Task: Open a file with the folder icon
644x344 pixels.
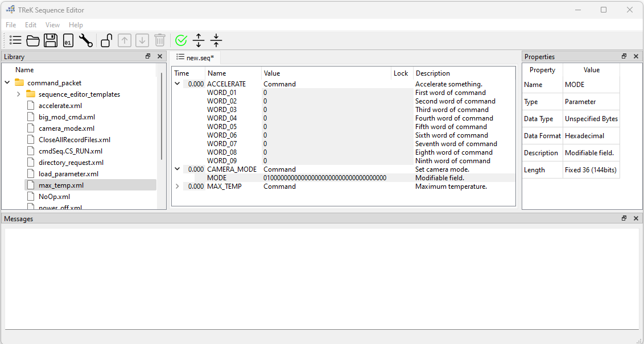Action: pyautogui.click(x=33, y=40)
